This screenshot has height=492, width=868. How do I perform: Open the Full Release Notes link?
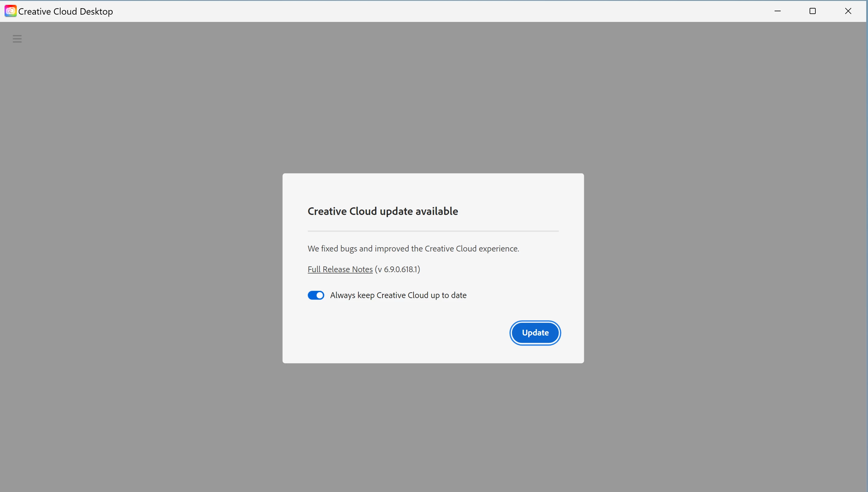click(340, 269)
